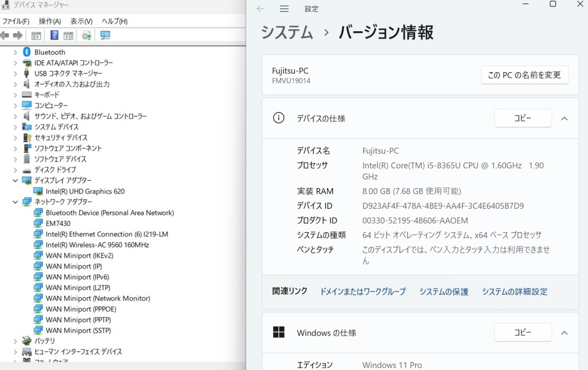The width and height of the screenshot is (588, 370).
Task: Expand the ディスク ドライブ tree node
Action: point(15,170)
